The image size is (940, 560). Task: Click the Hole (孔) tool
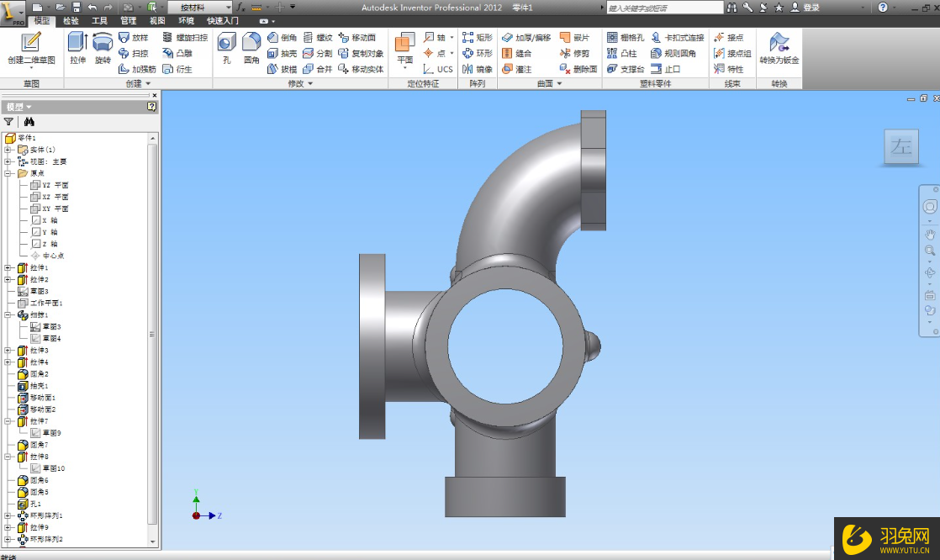click(227, 49)
